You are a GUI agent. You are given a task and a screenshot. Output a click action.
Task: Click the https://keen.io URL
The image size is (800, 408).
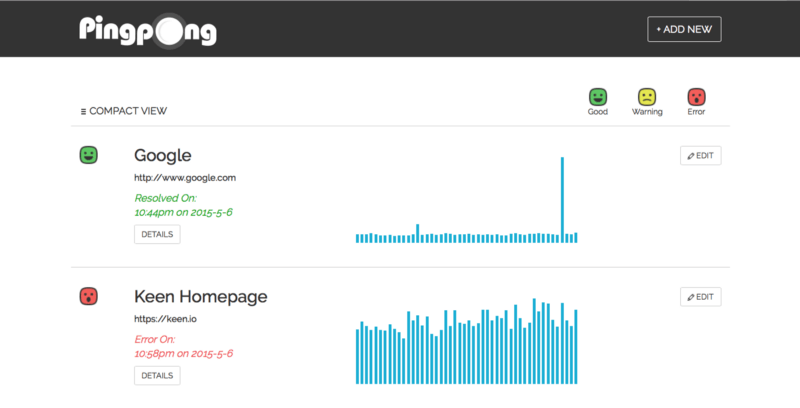(165, 319)
